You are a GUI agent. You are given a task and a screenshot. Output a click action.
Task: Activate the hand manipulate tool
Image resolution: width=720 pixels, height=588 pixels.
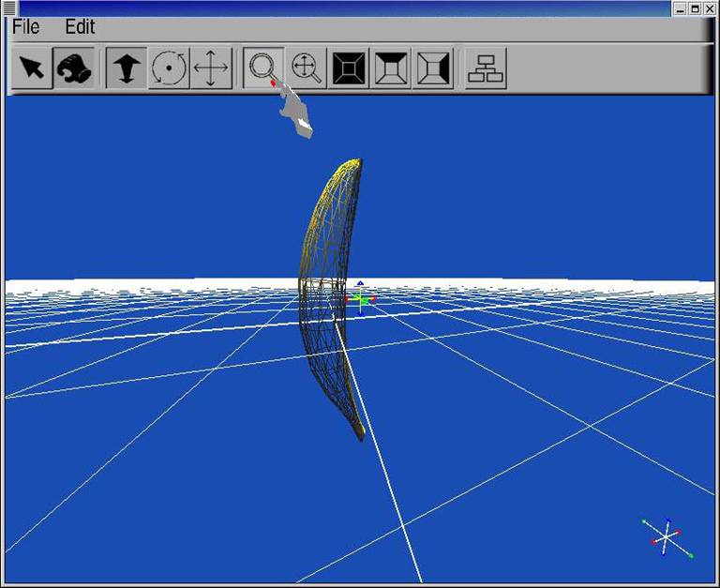(74, 68)
